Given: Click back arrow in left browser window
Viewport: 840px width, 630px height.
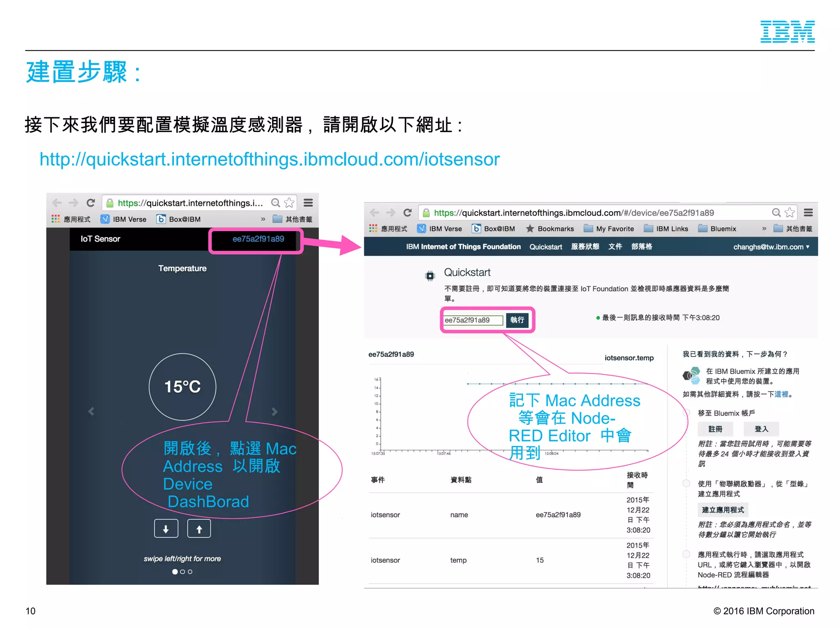Looking at the screenshot, I should click(57, 203).
